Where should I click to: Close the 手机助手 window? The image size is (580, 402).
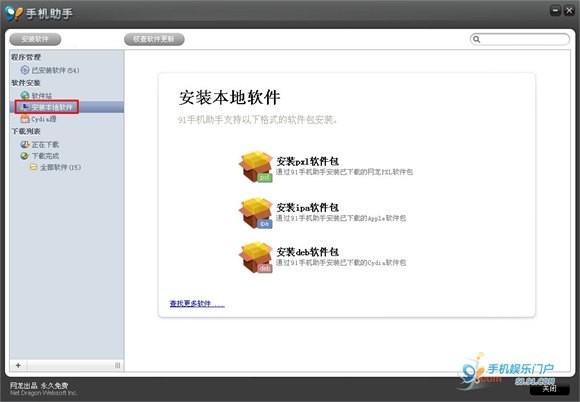pos(569,11)
